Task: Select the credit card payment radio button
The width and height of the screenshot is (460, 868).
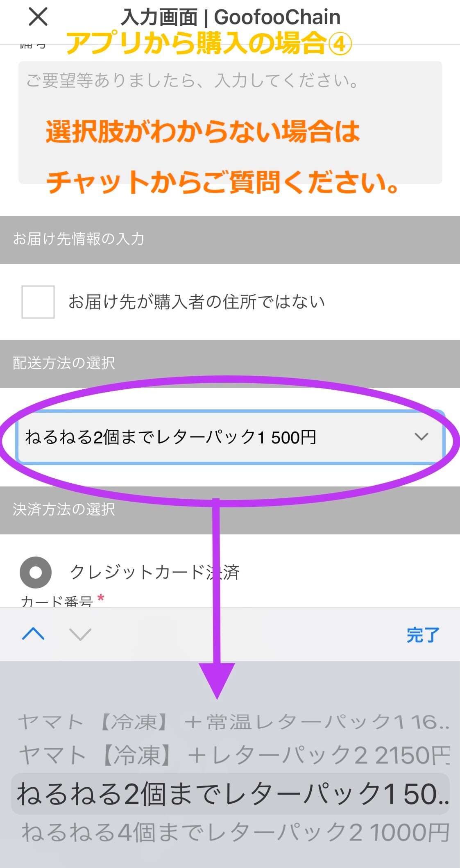Action: tap(36, 572)
